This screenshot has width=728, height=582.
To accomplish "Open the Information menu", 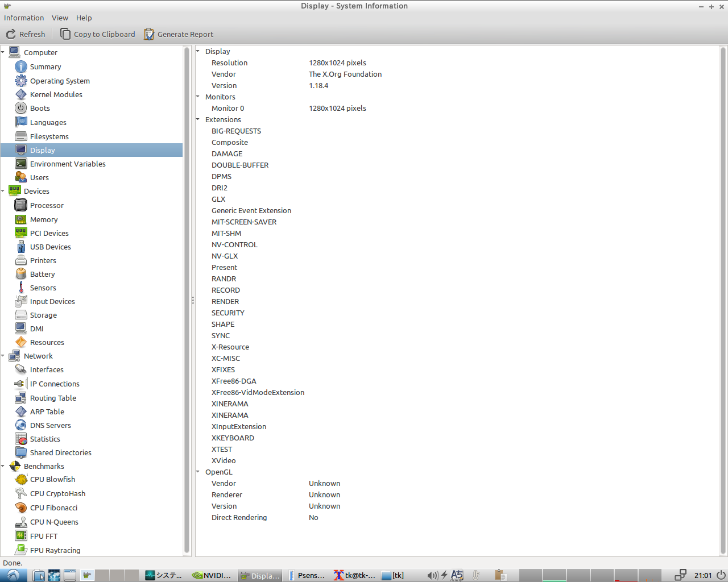I will [24, 18].
